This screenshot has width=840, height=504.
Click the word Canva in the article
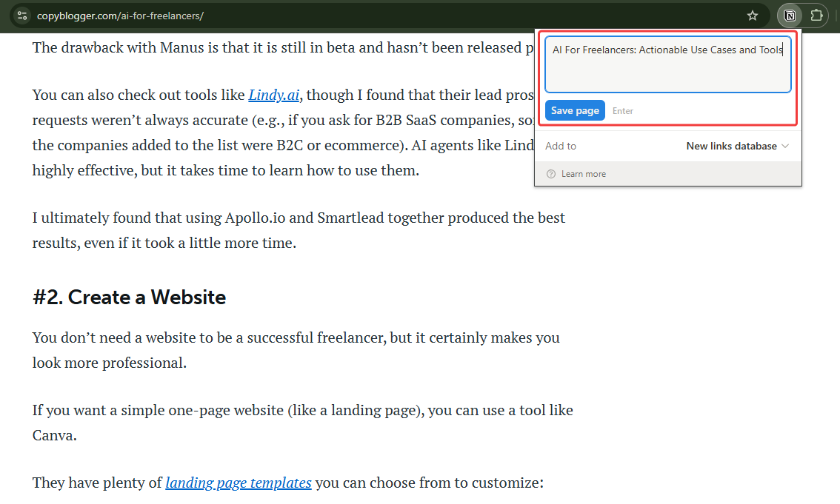[54, 435]
